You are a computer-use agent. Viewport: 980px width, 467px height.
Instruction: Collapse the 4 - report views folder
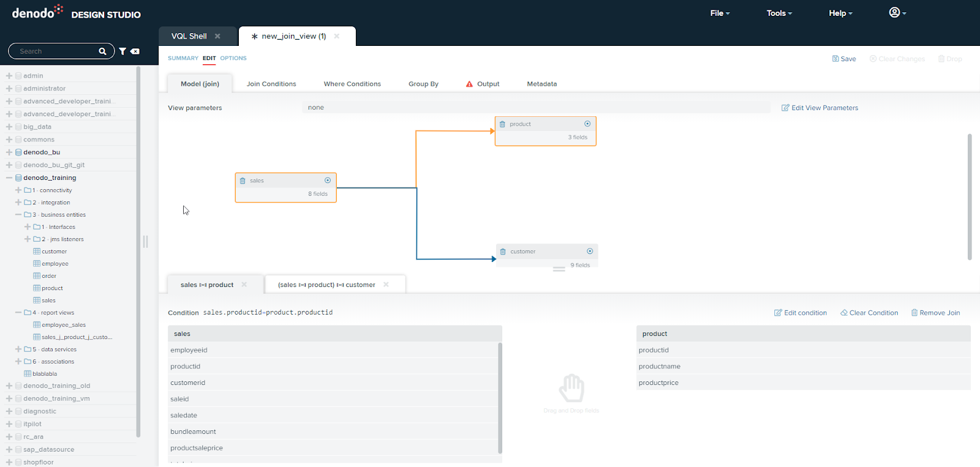click(18, 313)
